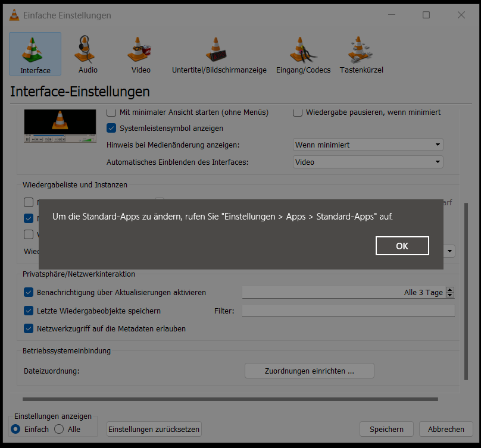Click the Betriebssystemeinbindung group heading
Image resolution: width=481 pixels, height=448 pixels.
click(67, 351)
